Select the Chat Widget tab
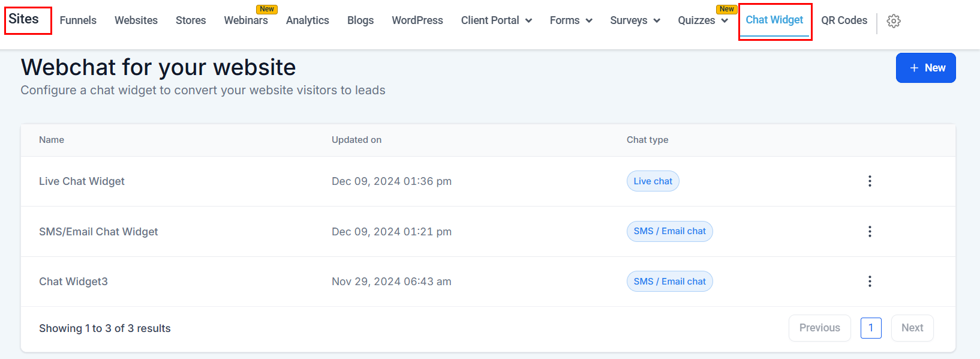980x359 pixels. [x=774, y=20]
